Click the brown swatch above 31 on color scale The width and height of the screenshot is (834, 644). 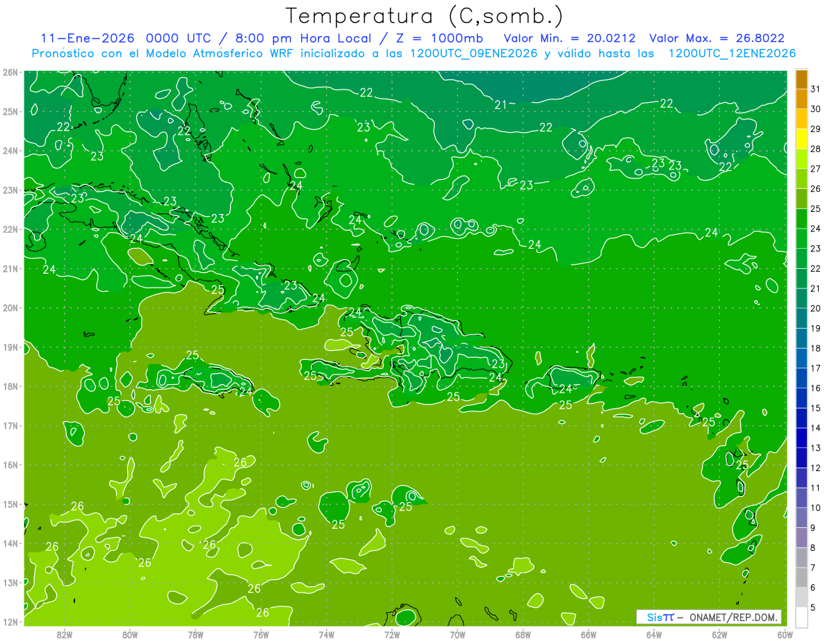(x=801, y=79)
